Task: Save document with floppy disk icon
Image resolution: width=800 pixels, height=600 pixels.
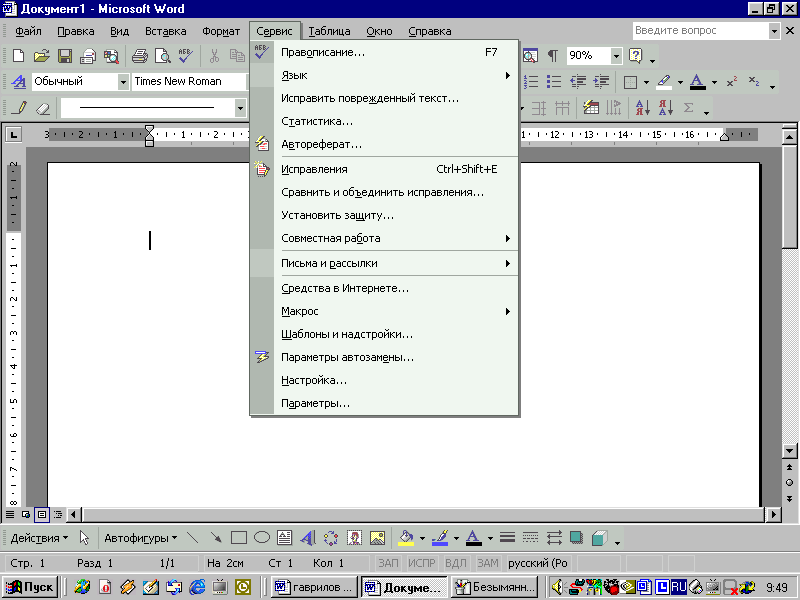Action: click(x=65, y=56)
